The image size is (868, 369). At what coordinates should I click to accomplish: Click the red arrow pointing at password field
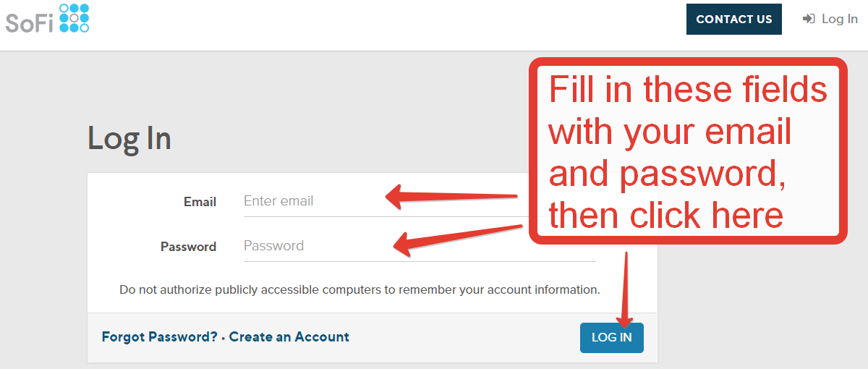(x=458, y=239)
